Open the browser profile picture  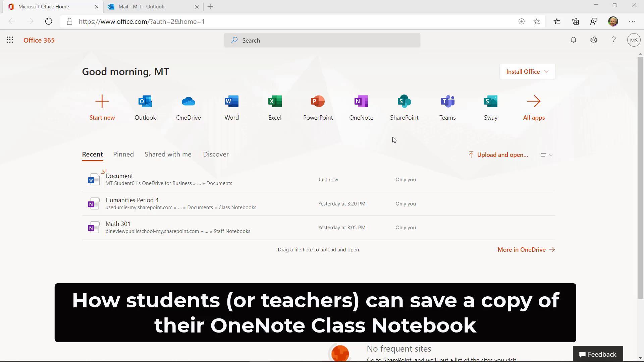613,21
